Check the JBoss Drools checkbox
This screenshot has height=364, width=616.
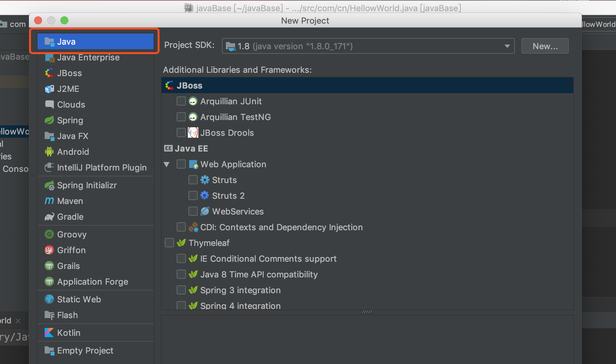(x=181, y=133)
